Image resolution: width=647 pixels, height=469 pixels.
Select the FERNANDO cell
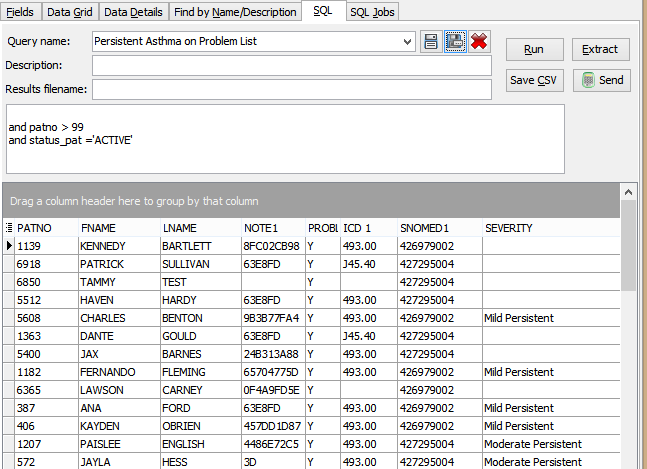click(119, 372)
